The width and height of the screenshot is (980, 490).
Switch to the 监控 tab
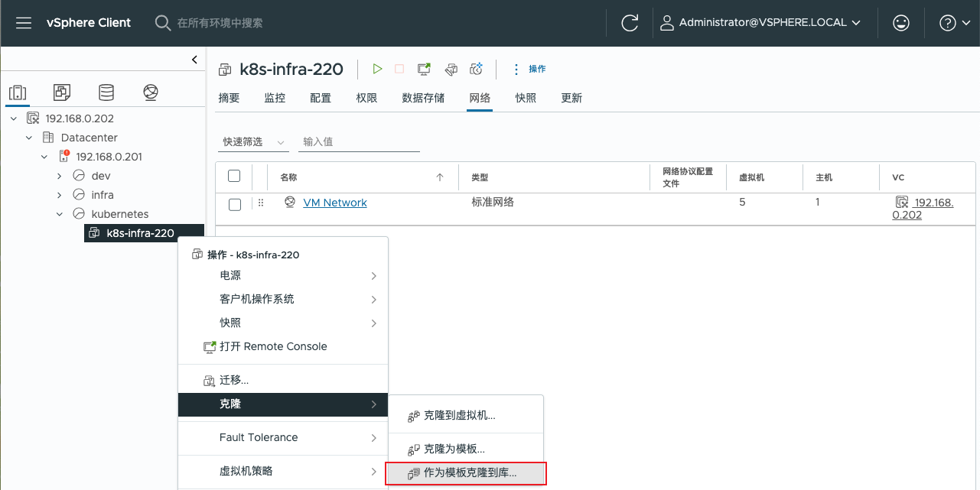click(x=275, y=98)
